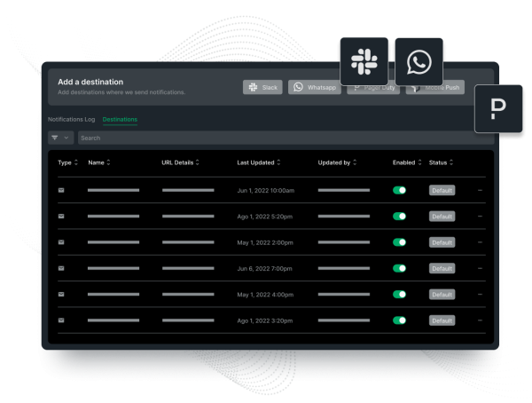This screenshot has width=532, height=403.
Task: Click the envelope icon in the Jun 6, 2022 row
Action: coord(61,268)
